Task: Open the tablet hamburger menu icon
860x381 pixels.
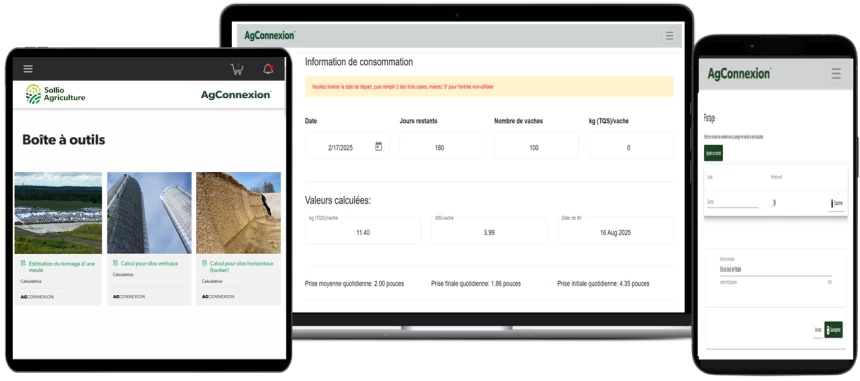Action: pyautogui.click(x=28, y=69)
